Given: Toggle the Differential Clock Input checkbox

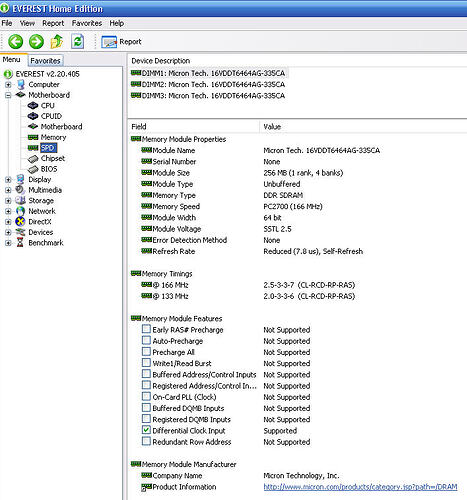Looking at the screenshot, I should [146, 430].
